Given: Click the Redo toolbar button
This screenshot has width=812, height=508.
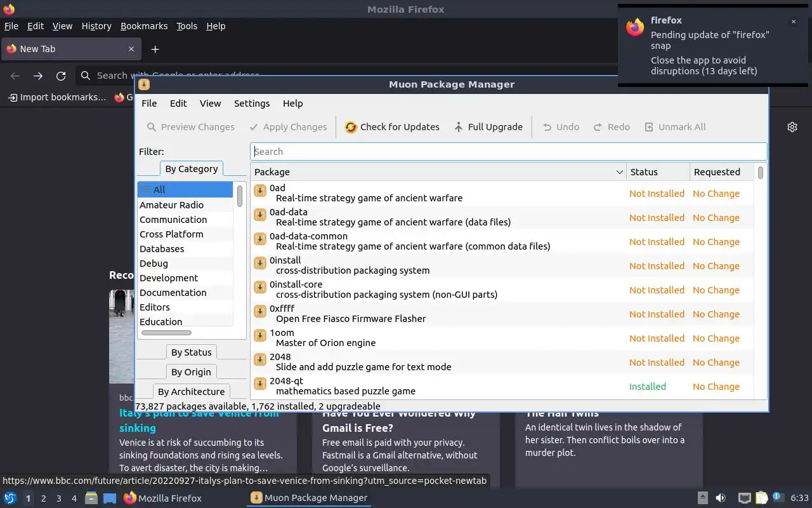Looking at the screenshot, I should (612, 127).
